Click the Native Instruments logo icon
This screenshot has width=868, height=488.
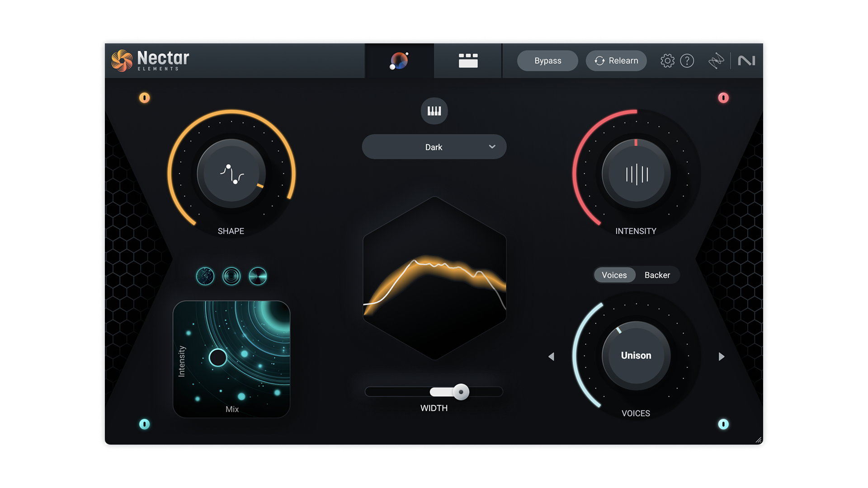pos(747,61)
